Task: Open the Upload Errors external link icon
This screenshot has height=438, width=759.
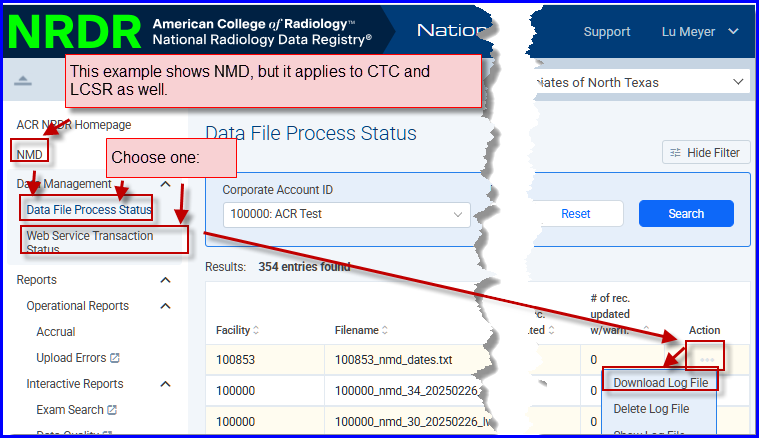Action: (x=115, y=358)
